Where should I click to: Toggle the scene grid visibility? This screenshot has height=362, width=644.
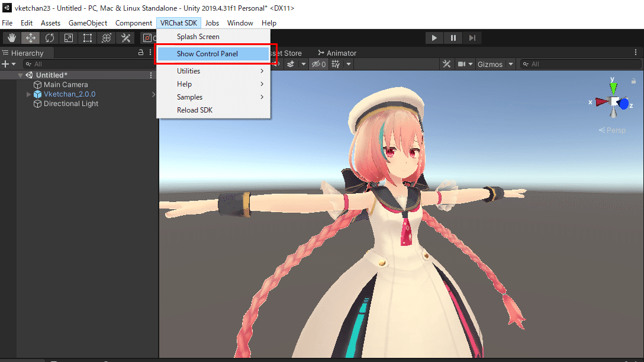tap(334, 63)
